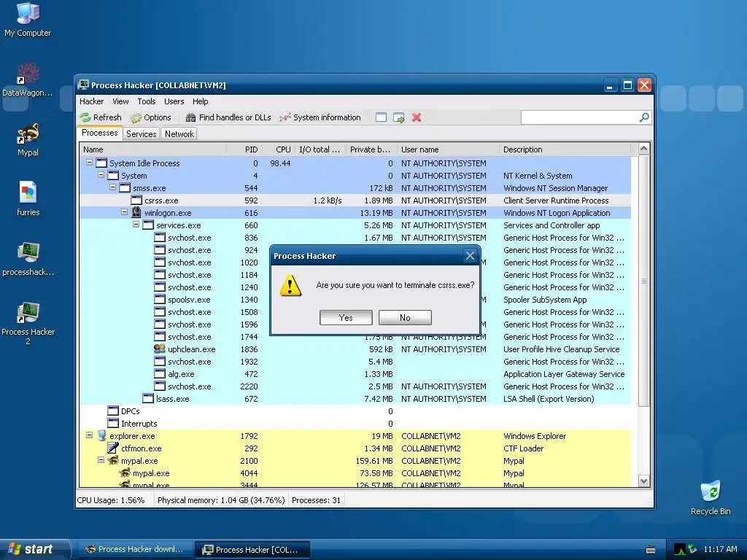Sort by the Description column header
Image resolution: width=747 pixels, height=560 pixels.
pos(565,149)
